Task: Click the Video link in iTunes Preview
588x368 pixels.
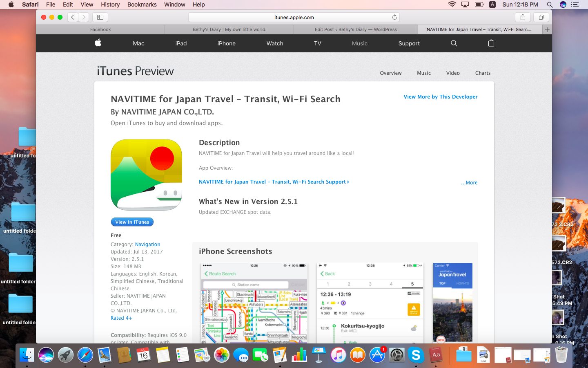Action: tap(453, 73)
